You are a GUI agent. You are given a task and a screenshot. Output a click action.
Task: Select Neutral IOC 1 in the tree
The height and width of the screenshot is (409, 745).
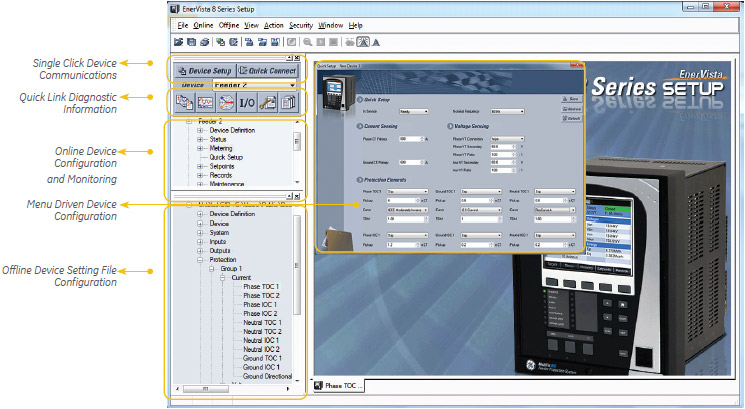tap(261, 341)
